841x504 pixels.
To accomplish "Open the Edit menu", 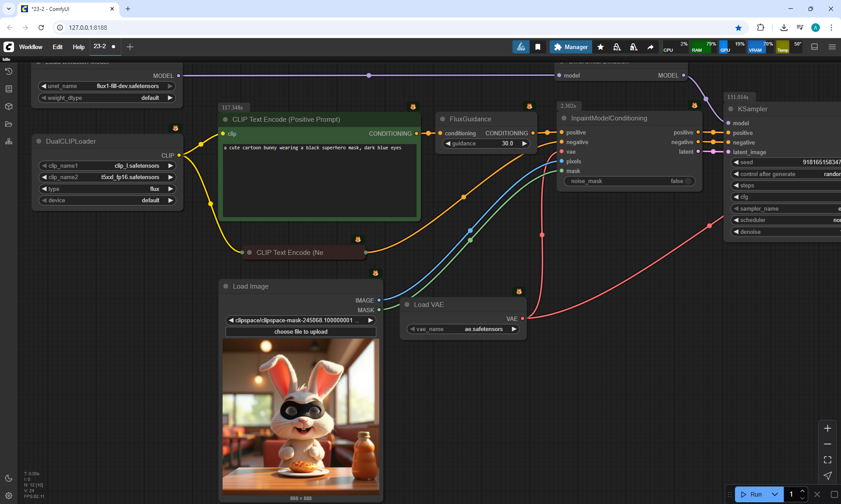I will coord(57,47).
